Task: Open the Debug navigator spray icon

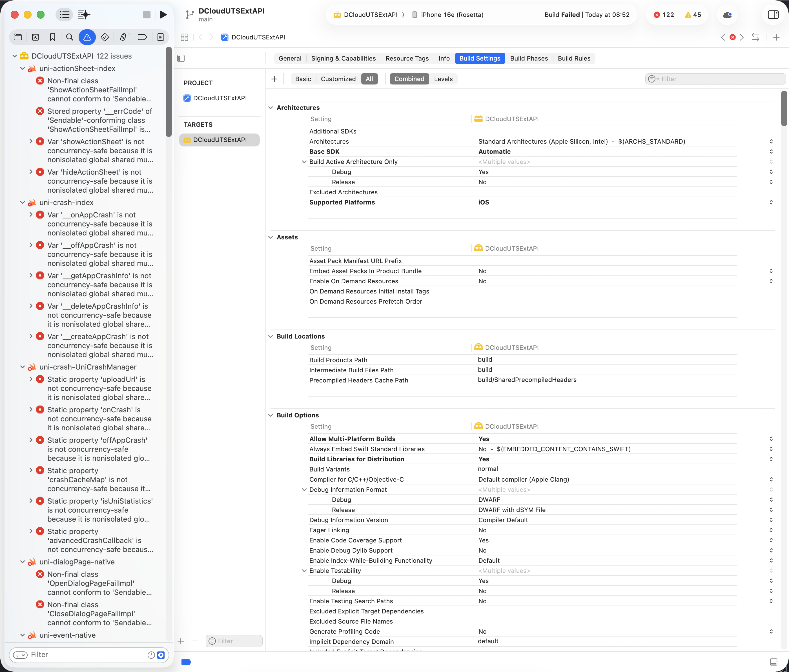Action: (124, 37)
